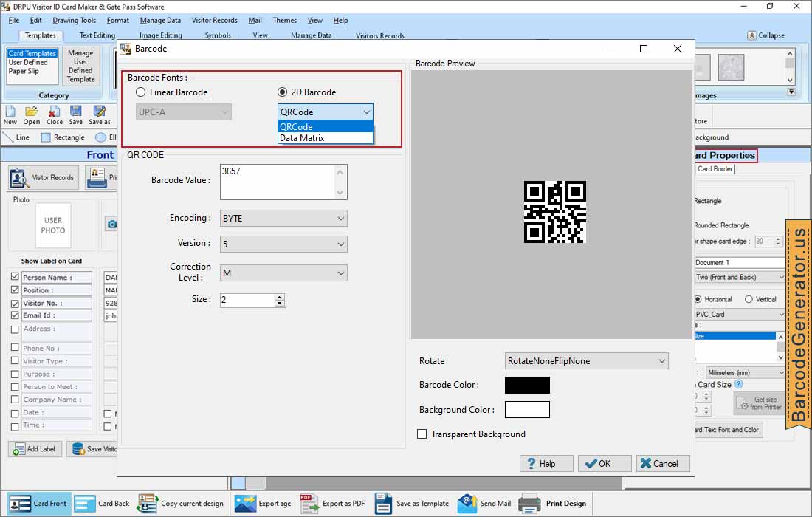Viewport: 812px width, 517px height.
Task: Click the Send Mail icon
Action: tap(467, 504)
